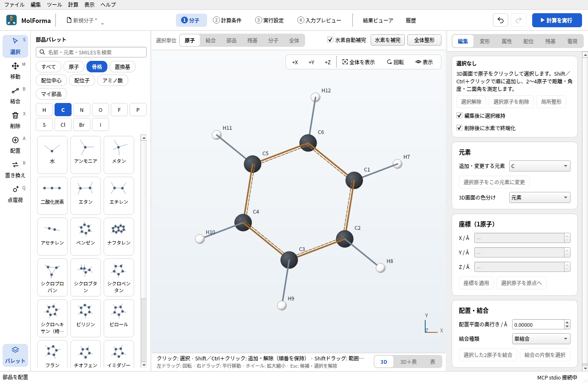Insert the シクロプロパン template
The height and width of the screenshot is (383, 588).
click(52, 277)
